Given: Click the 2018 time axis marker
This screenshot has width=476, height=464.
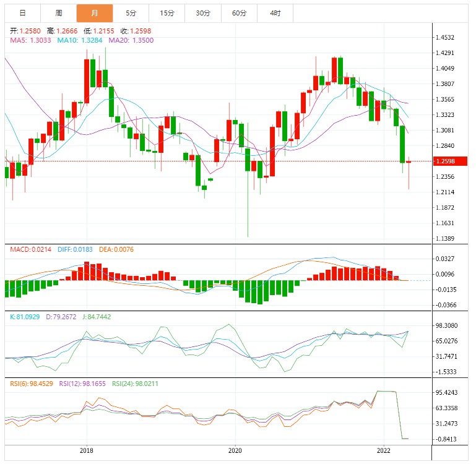Looking at the screenshot, I should pyautogui.click(x=87, y=450).
